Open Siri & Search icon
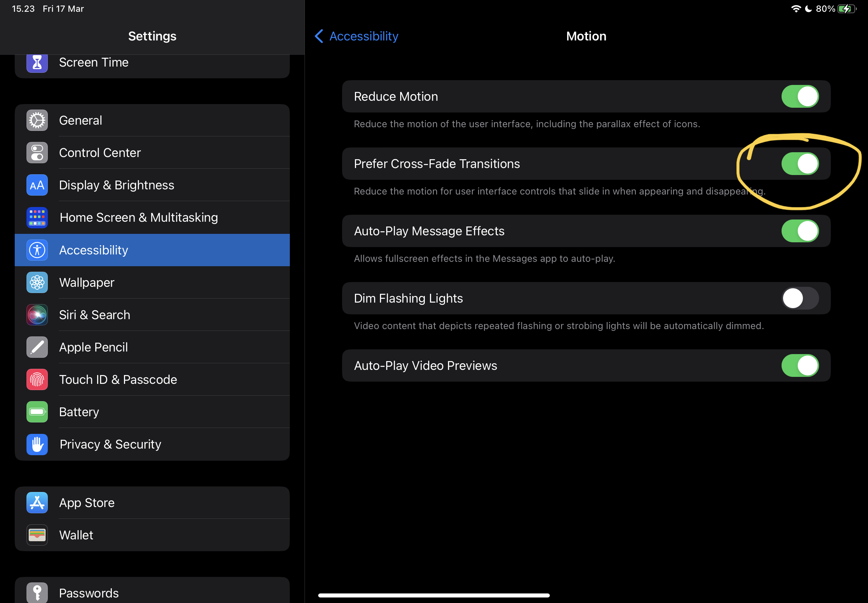The width and height of the screenshot is (868, 603). pyautogui.click(x=37, y=315)
